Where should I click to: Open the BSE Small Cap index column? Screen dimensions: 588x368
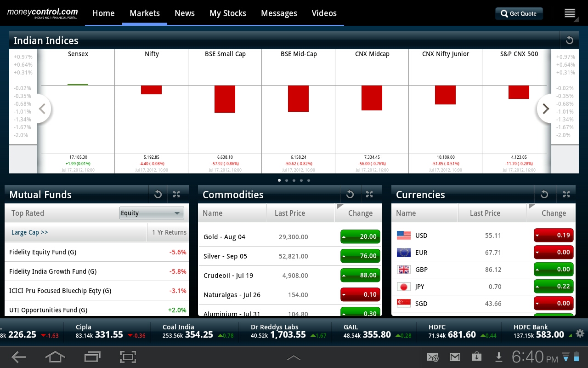[x=225, y=111]
